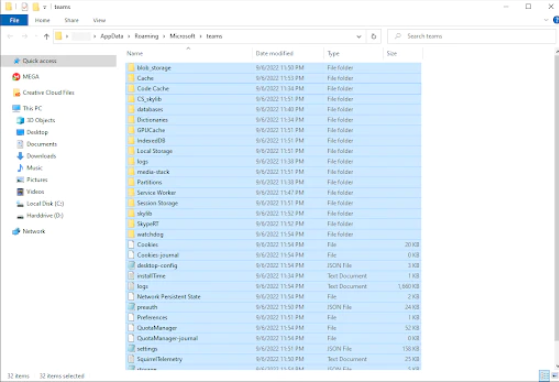Click the databases folder icon

click(x=131, y=109)
